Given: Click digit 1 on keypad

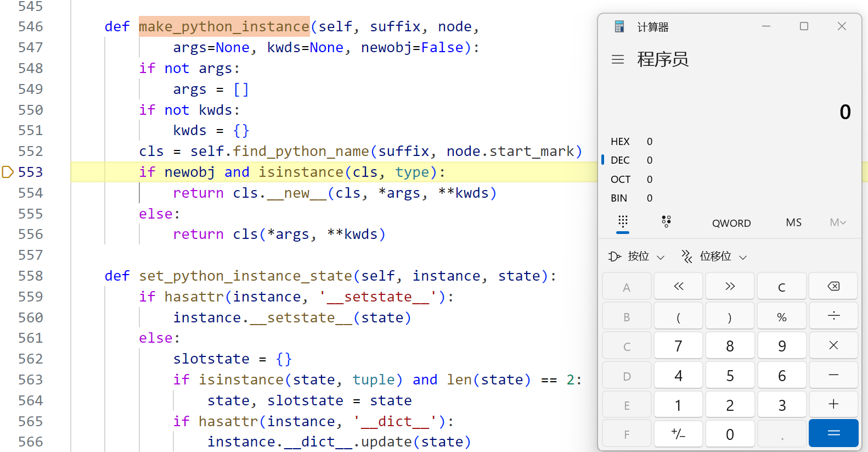Looking at the screenshot, I should (x=679, y=405).
